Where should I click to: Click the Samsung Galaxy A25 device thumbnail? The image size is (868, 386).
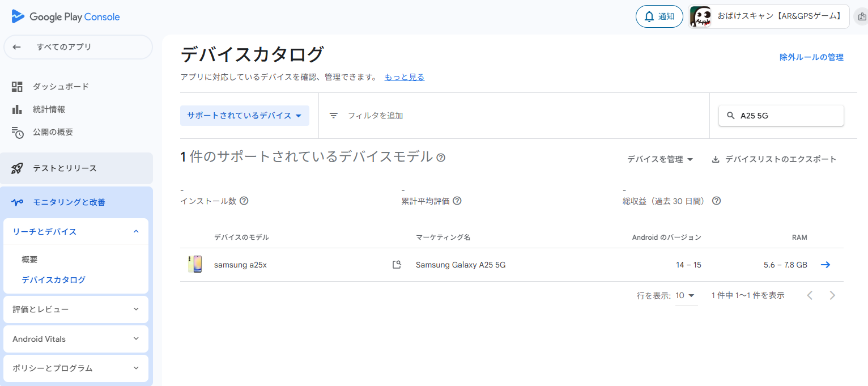pos(195,265)
